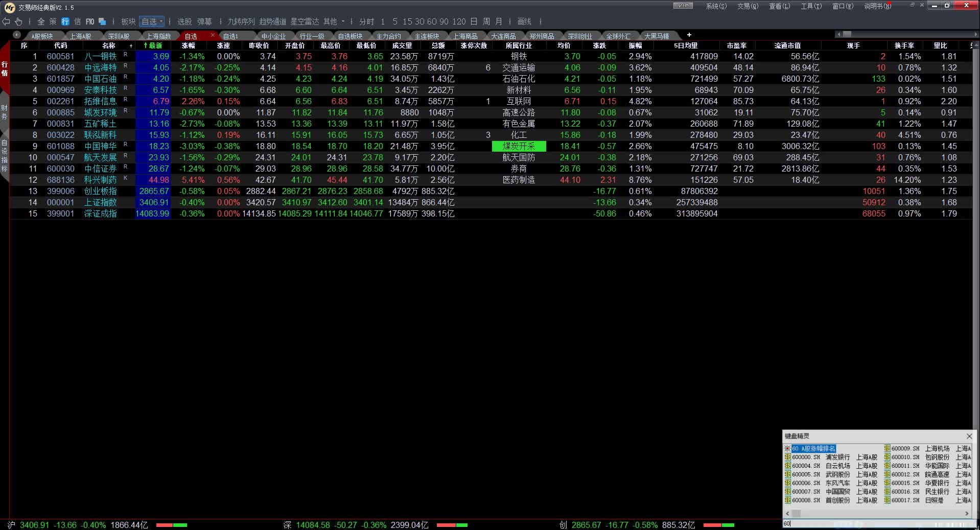This screenshot has height=530, width=980.
Task: Expand the 其他 dropdown arrow
Action: [343, 21]
